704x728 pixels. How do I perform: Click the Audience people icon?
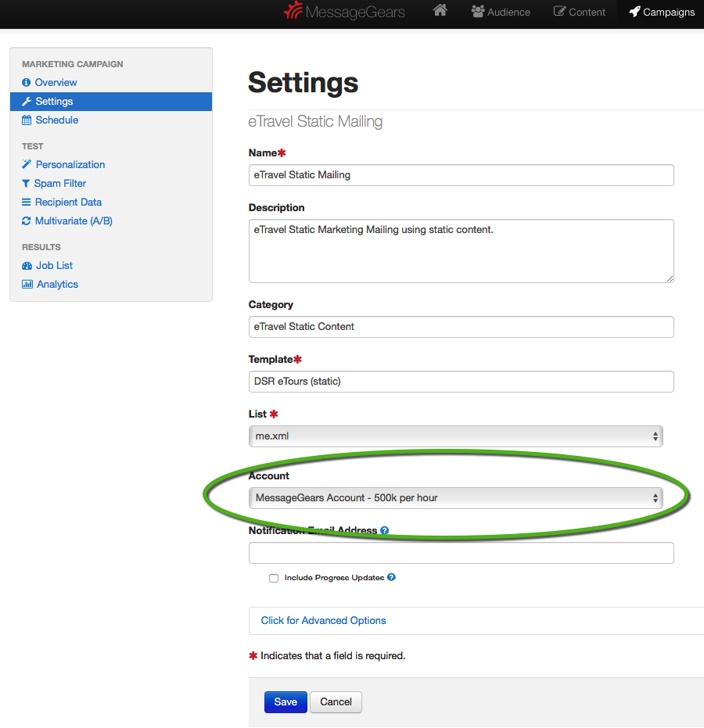(x=478, y=12)
